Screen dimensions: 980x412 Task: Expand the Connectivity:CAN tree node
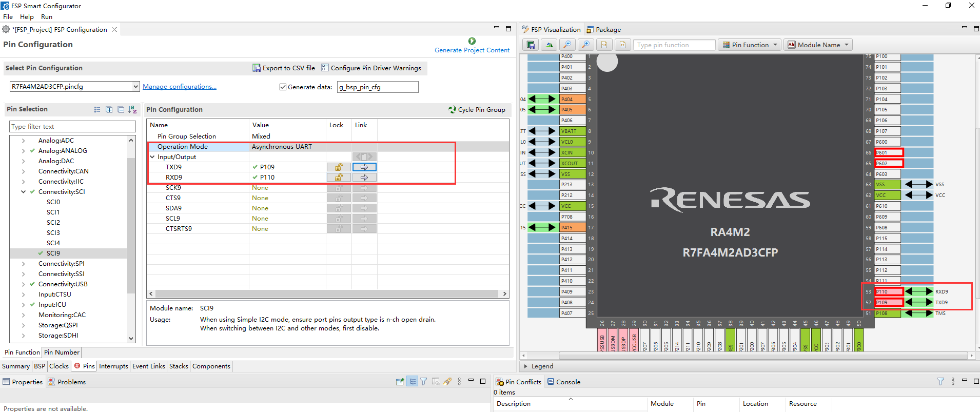[x=23, y=171]
